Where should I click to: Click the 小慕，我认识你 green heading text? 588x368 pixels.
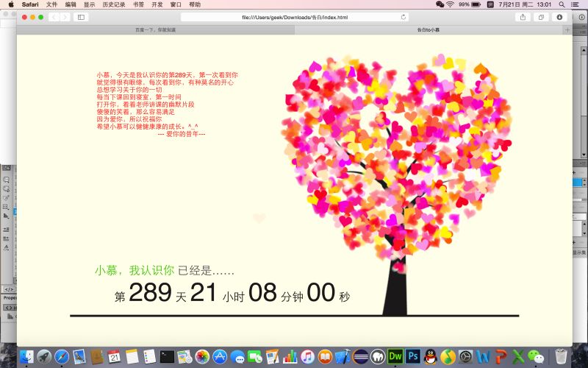pyautogui.click(x=135, y=270)
